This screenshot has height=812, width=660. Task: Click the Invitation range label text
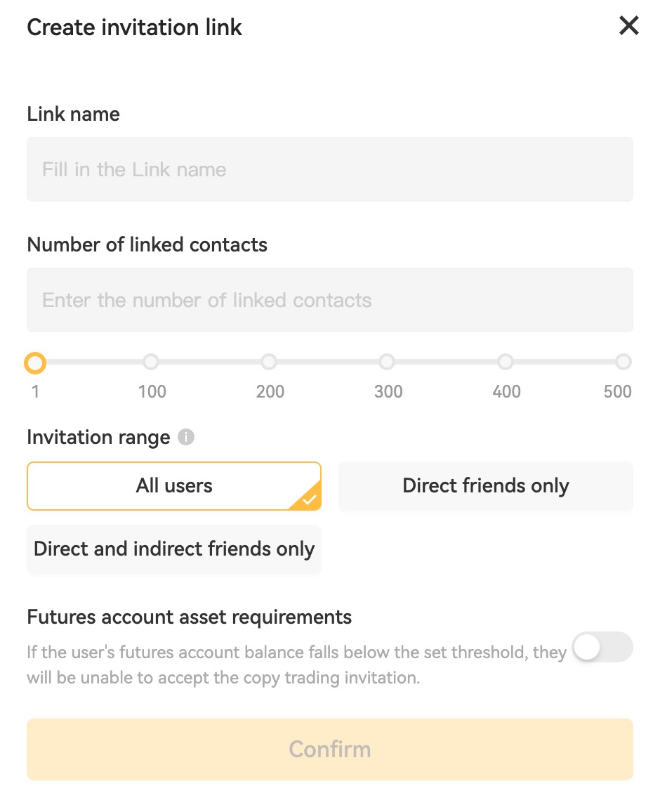click(x=98, y=437)
